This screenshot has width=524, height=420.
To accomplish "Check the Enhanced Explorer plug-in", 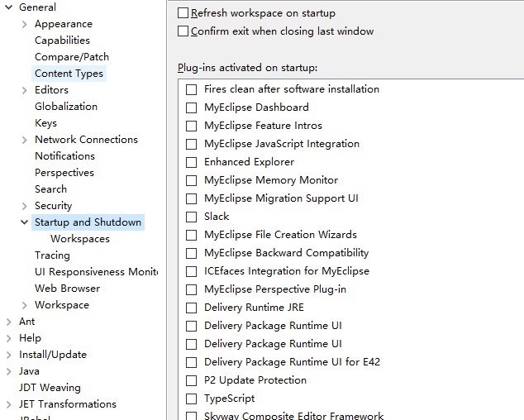I will pos(191,162).
